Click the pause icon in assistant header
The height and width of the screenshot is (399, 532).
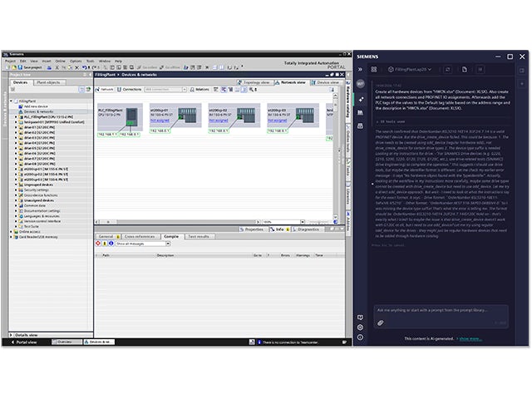[x=480, y=70]
